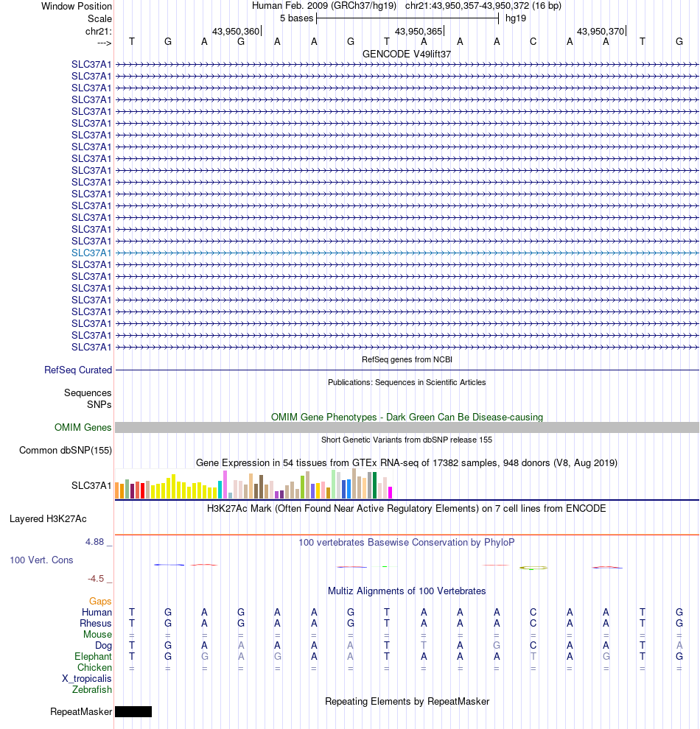
Task: Select the Rhesus alignment row label
Action: tap(96, 624)
